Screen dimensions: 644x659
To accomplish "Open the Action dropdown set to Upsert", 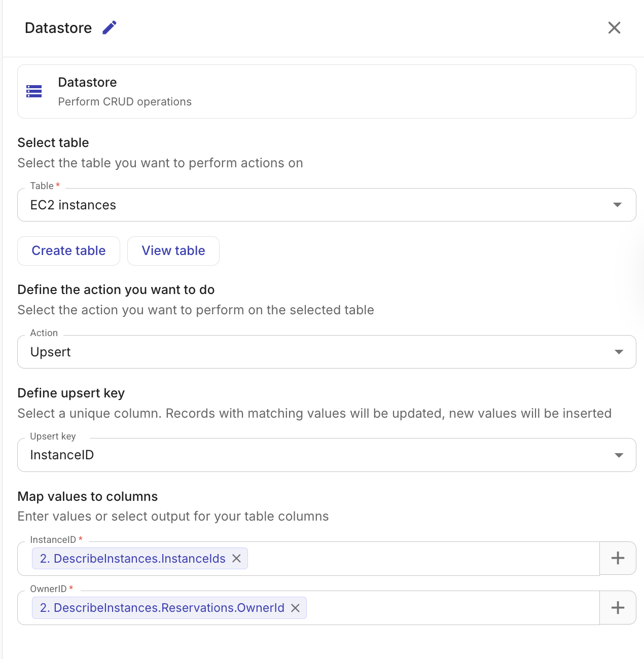I will [x=327, y=352].
